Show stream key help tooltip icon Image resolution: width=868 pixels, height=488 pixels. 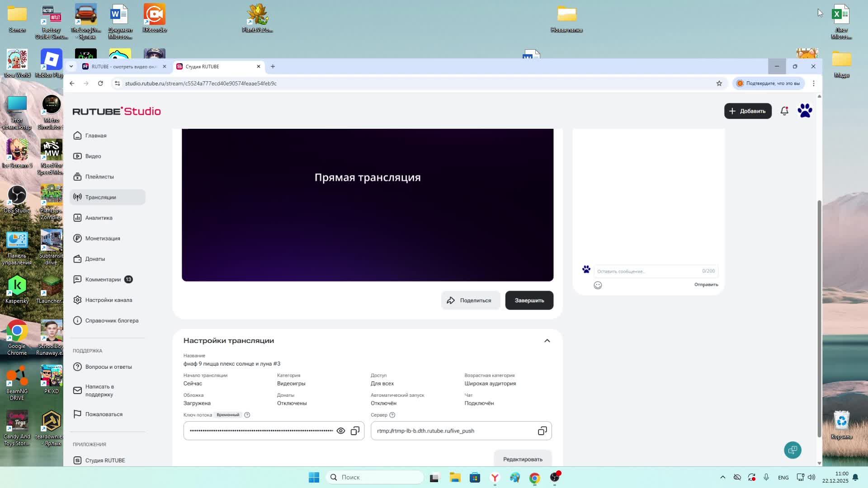(x=247, y=415)
